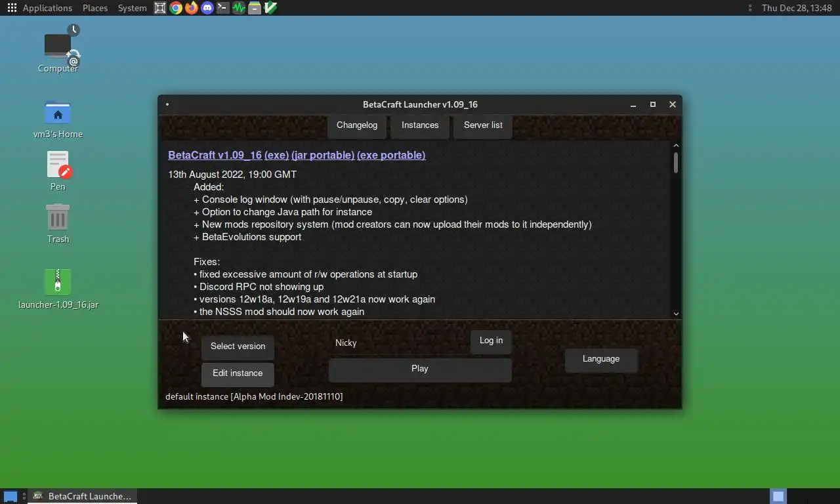Open the Language selection

click(x=601, y=359)
